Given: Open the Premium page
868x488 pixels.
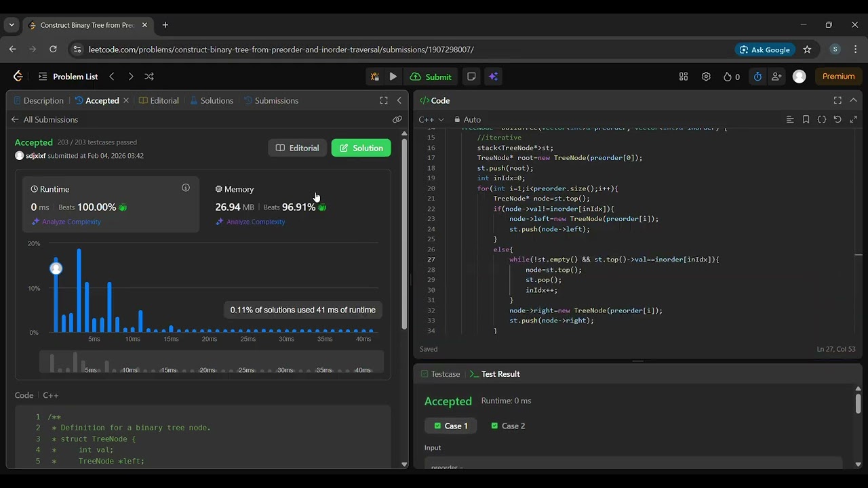Looking at the screenshot, I should [x=839, y=77].
